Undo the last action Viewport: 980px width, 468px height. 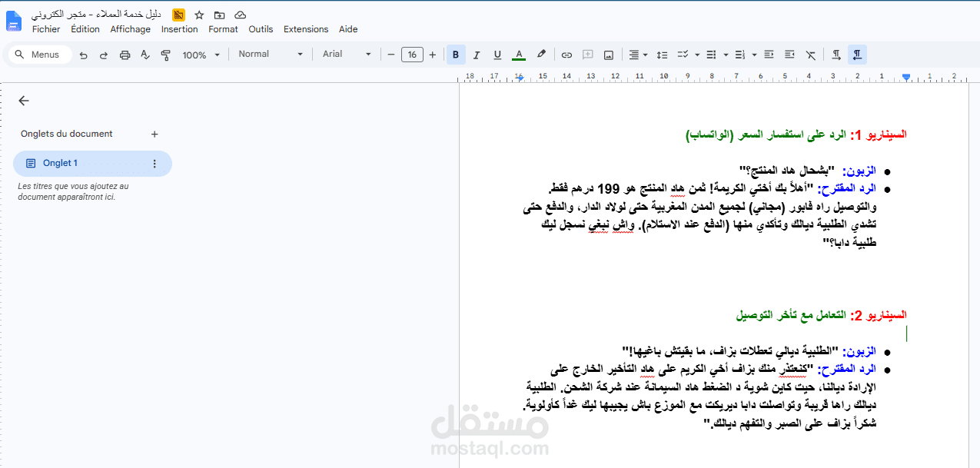83,55
